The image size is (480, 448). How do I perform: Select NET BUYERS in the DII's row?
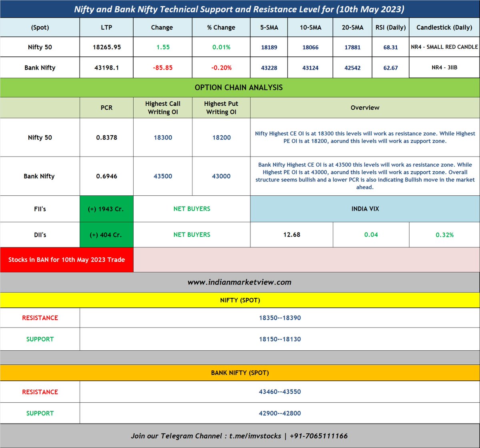point(192,235)
